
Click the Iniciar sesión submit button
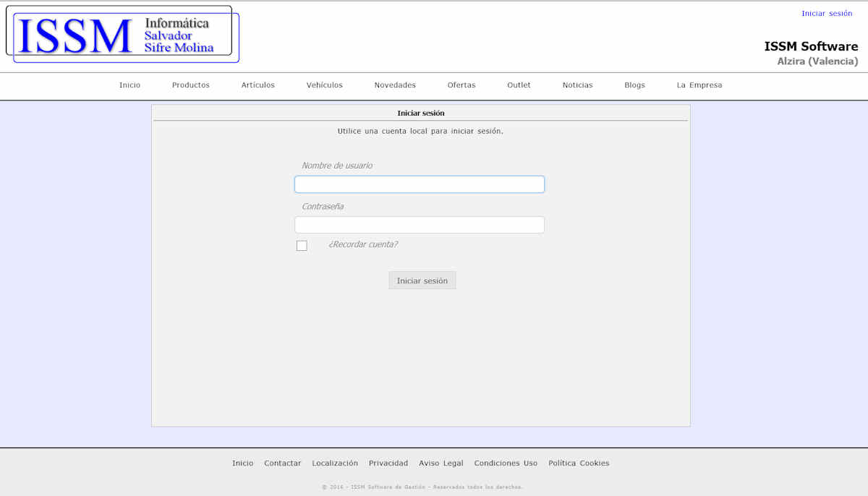422,280
